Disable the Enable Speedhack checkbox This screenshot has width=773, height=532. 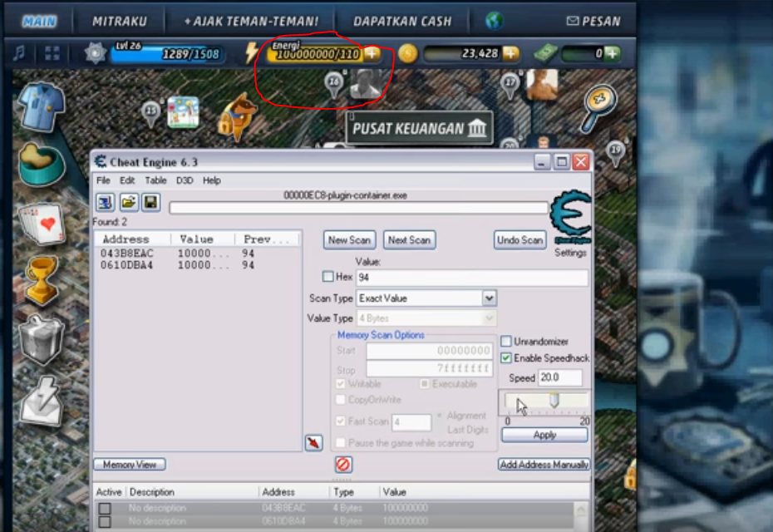click(x=506, y=358)
